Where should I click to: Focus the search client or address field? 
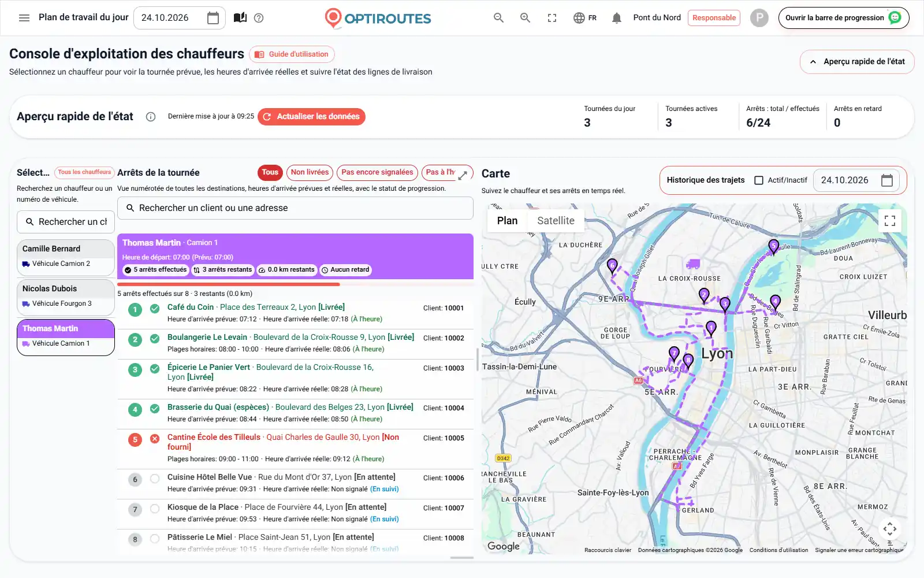[295, 208]
